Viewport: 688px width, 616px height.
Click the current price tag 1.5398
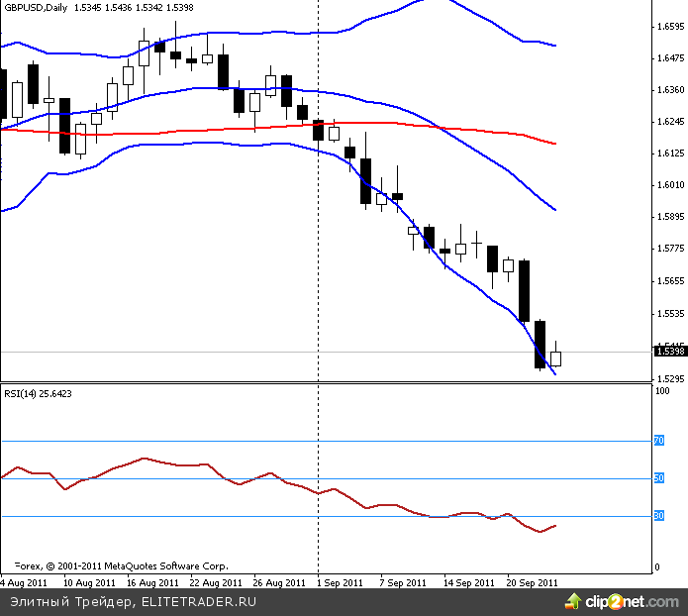point(670,351)
